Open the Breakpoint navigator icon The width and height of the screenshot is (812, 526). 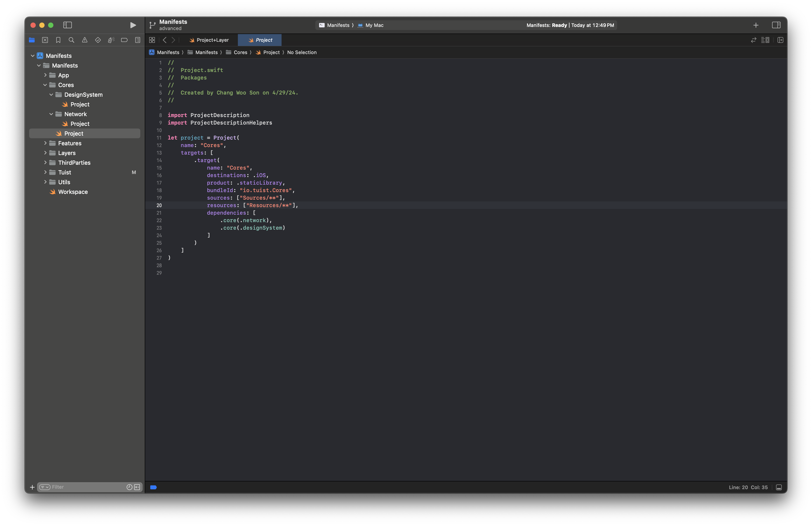pyautogui.click(x=124, y=40)
